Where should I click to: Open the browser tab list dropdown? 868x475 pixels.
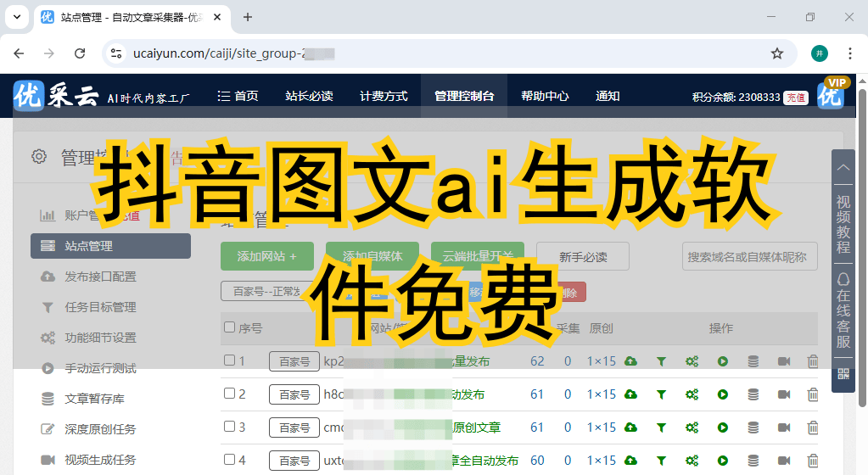coord(16,17)
